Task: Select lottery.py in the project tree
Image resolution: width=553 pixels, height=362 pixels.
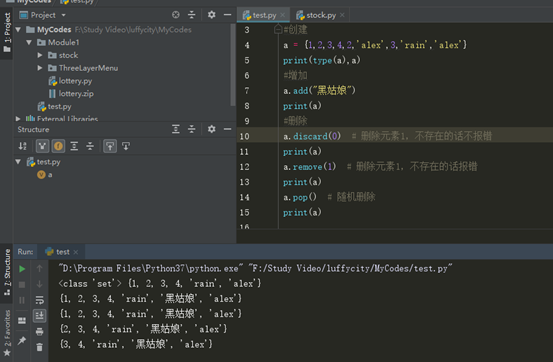Action: 75,81
